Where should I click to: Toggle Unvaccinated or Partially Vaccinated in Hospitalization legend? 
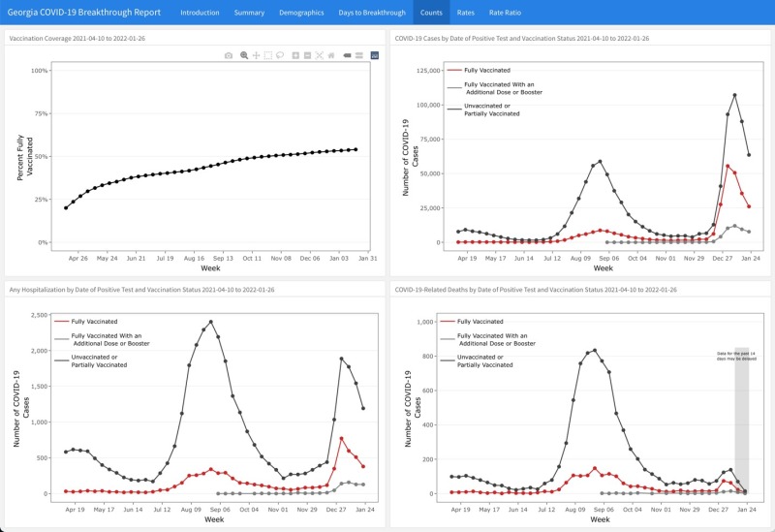(91, 360)
